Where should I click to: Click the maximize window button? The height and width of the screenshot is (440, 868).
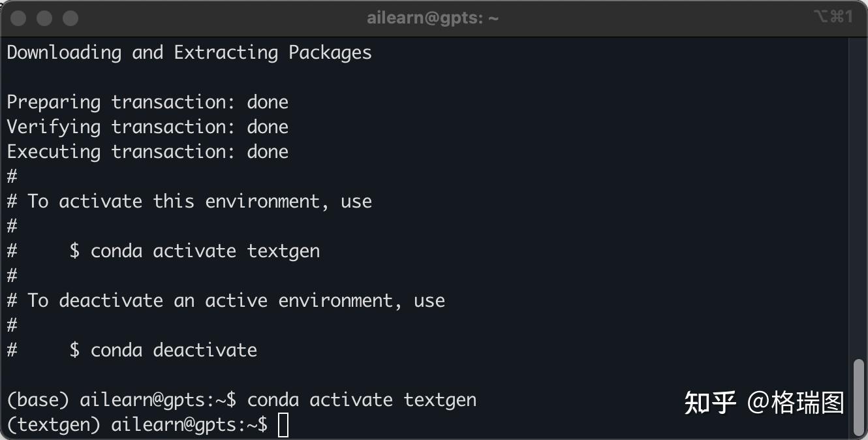tap(70, 18)
